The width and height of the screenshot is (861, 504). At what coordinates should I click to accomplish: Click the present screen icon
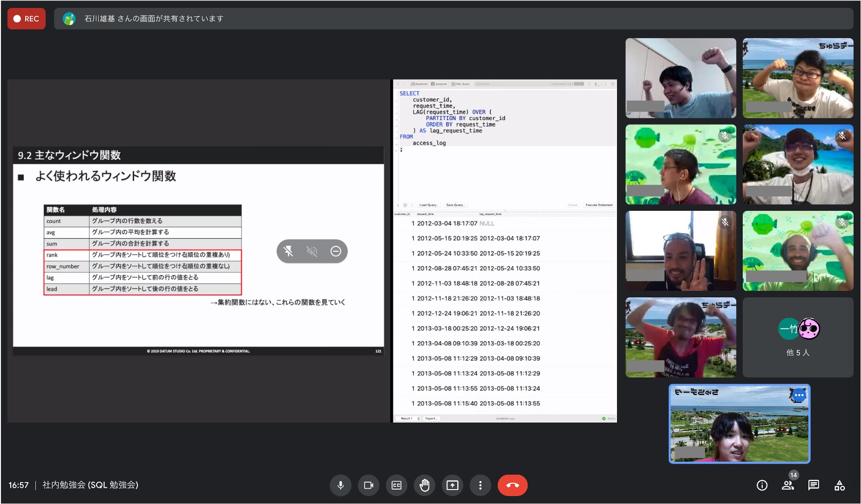(x=452, y=485)
